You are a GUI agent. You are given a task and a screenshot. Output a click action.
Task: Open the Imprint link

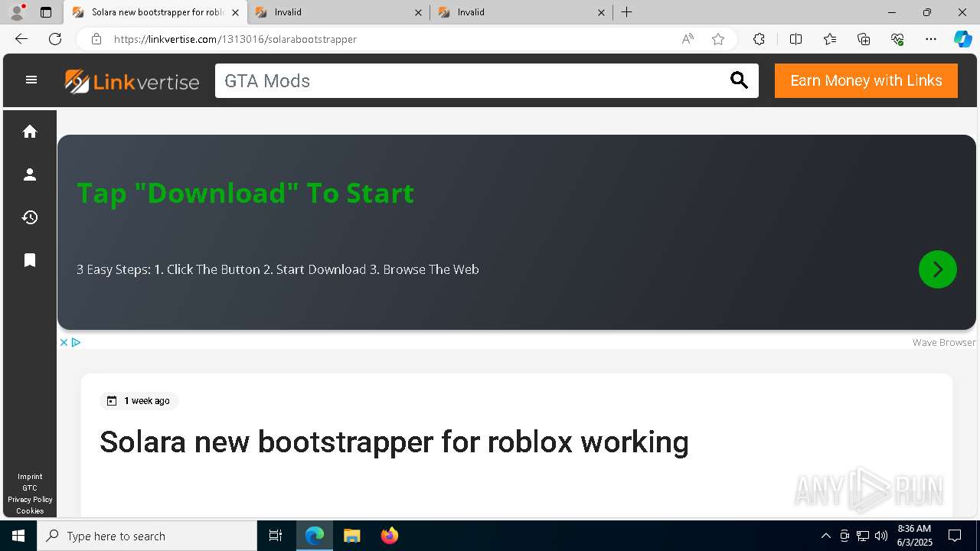pyautogui.click(x=30, y=476)
